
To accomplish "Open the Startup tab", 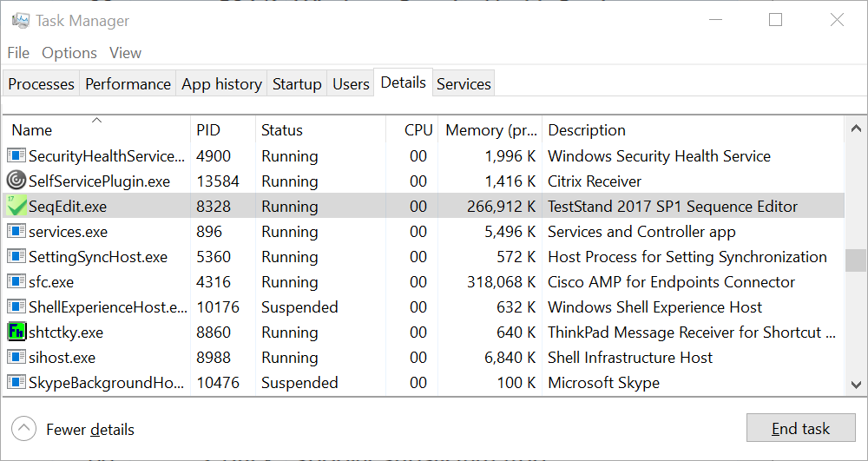I will coord(297,84).
